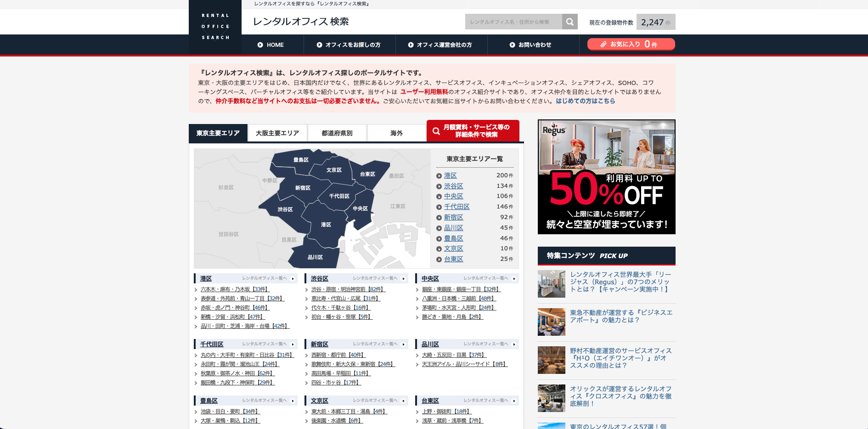The height and width of the screenshot is (429, 868).
Task: Select 千代田区 on the Tokyo map
Action: tap(339, 196)
